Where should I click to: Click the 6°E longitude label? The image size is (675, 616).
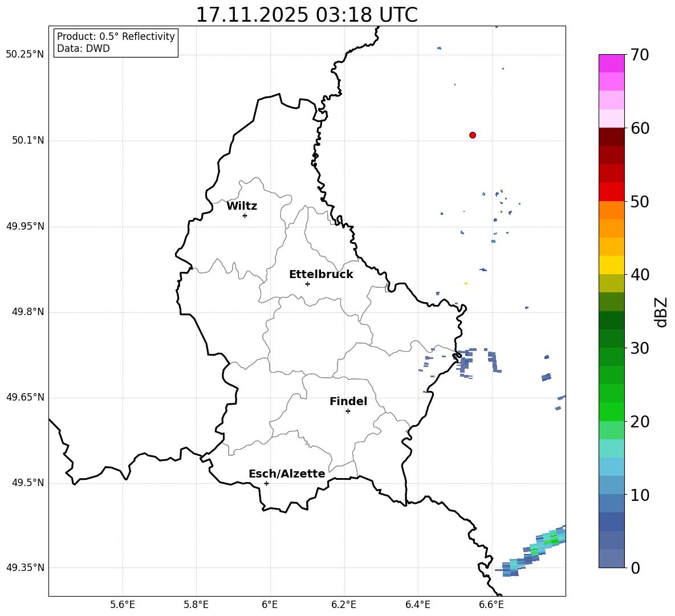(270, 605)
